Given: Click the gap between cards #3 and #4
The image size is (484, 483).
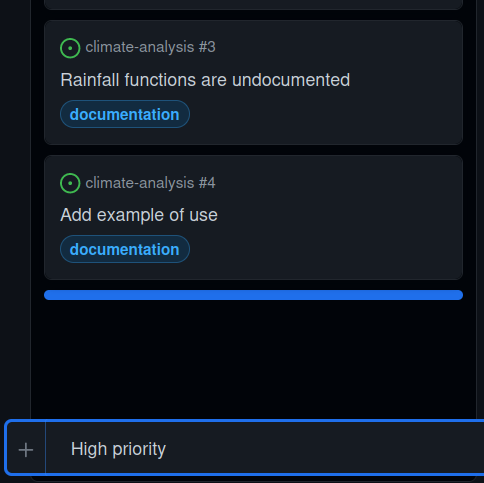Looking at the screenshot, I should 253,150.
